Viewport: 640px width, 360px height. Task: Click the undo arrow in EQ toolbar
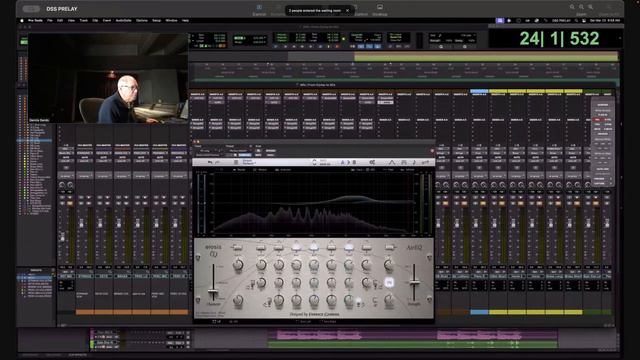pyautogui.click(x=210, y=162)
